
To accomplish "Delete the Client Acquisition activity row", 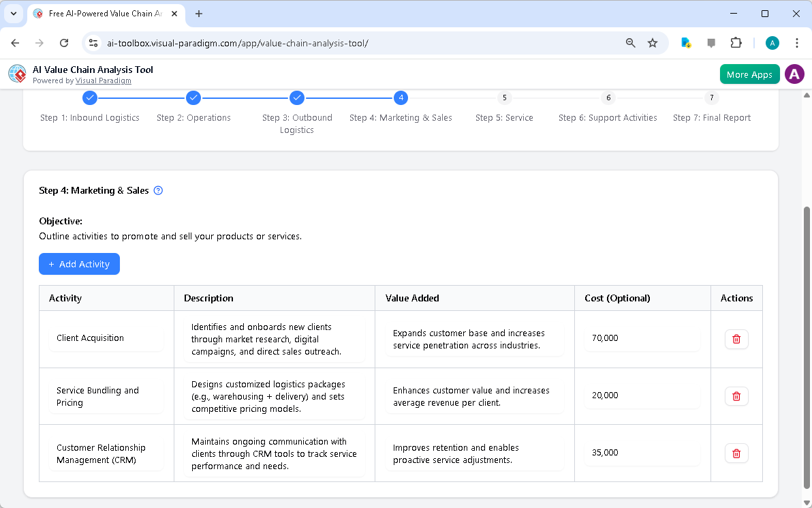I will tap(736, 339).
